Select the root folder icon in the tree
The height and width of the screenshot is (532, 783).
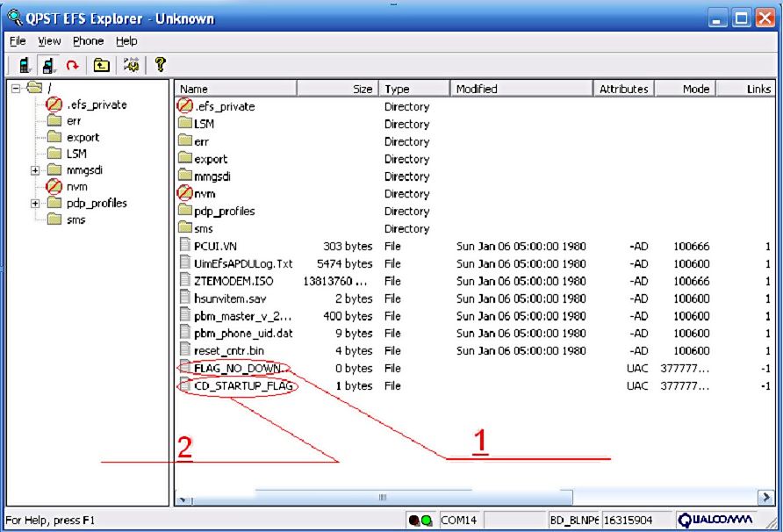[x=34, y=88]
